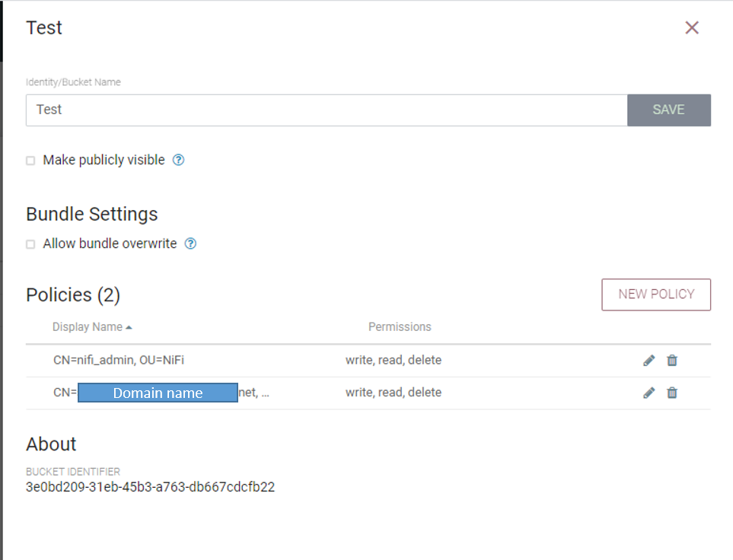Screen dimensions: 733x560
Task: Enable Allow bundle overwrite checkbox
Action: pos(30,244)
